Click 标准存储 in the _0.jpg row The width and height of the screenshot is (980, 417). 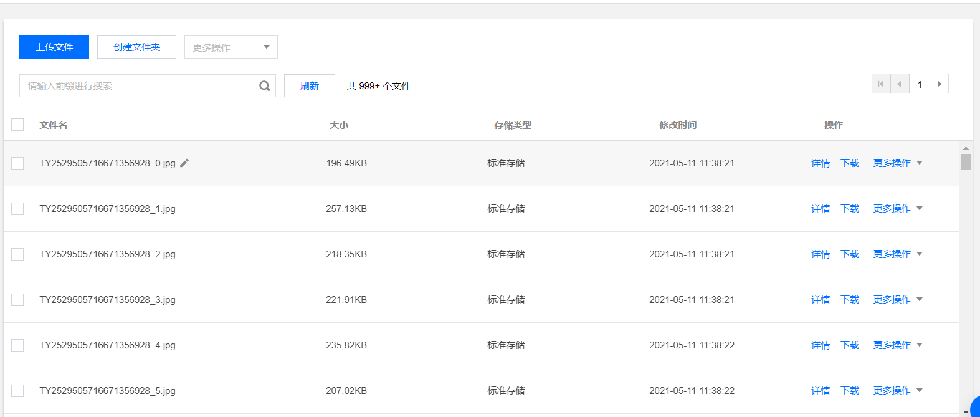tap(506, 163)
